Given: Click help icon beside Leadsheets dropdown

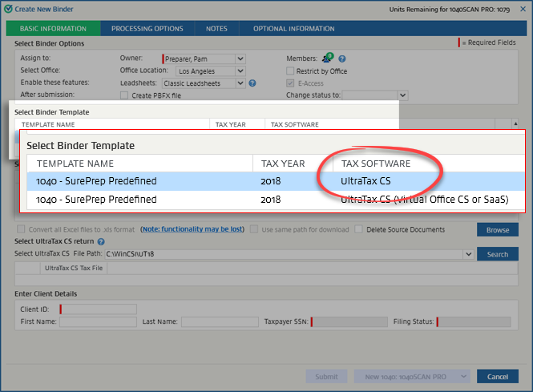Looking at the screenshot, I should tap(252, 83).
